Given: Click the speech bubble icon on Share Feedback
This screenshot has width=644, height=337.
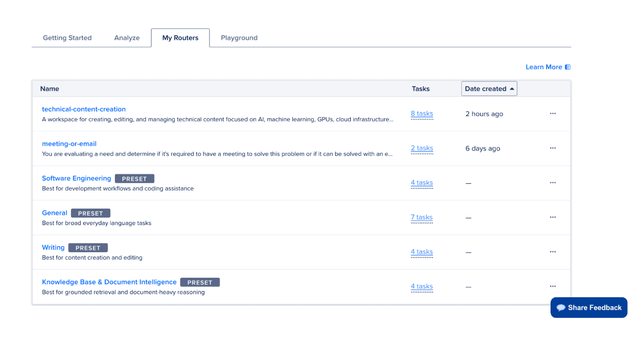Looking at the screenshot, I should (x=561, y=308).
